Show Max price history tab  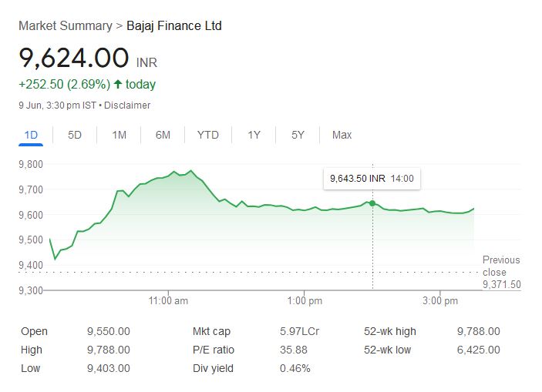tap(342, 135)
